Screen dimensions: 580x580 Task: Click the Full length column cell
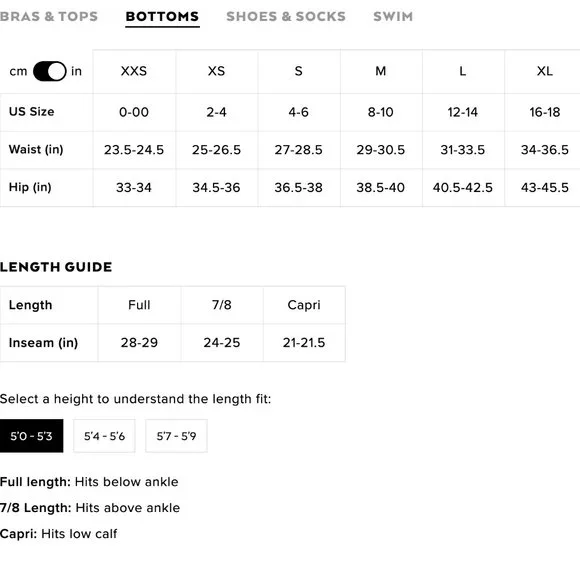point(139,305)
